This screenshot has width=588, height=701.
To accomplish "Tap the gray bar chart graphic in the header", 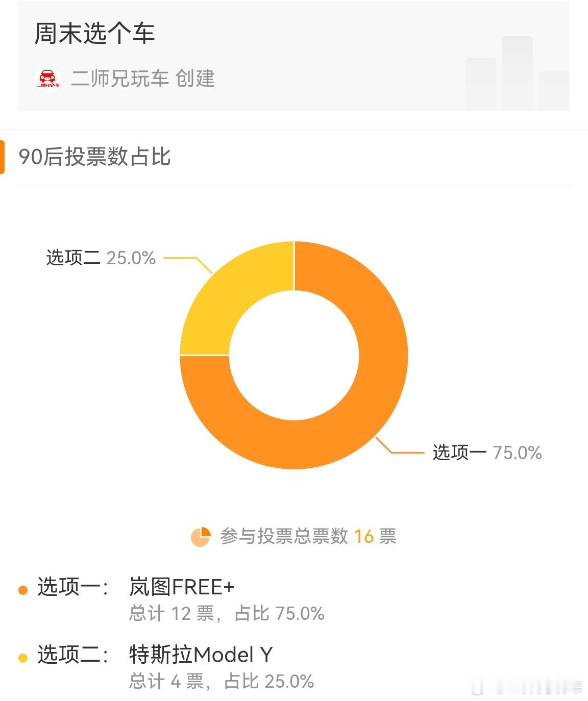I will point(517,73).
